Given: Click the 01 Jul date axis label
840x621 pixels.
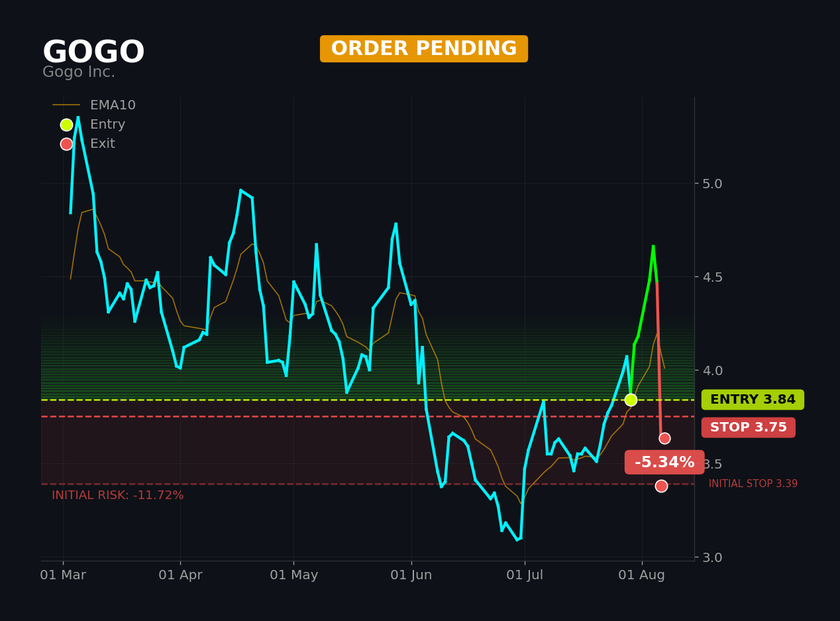Looking at the screenshot, I should (x=525, y=575).
